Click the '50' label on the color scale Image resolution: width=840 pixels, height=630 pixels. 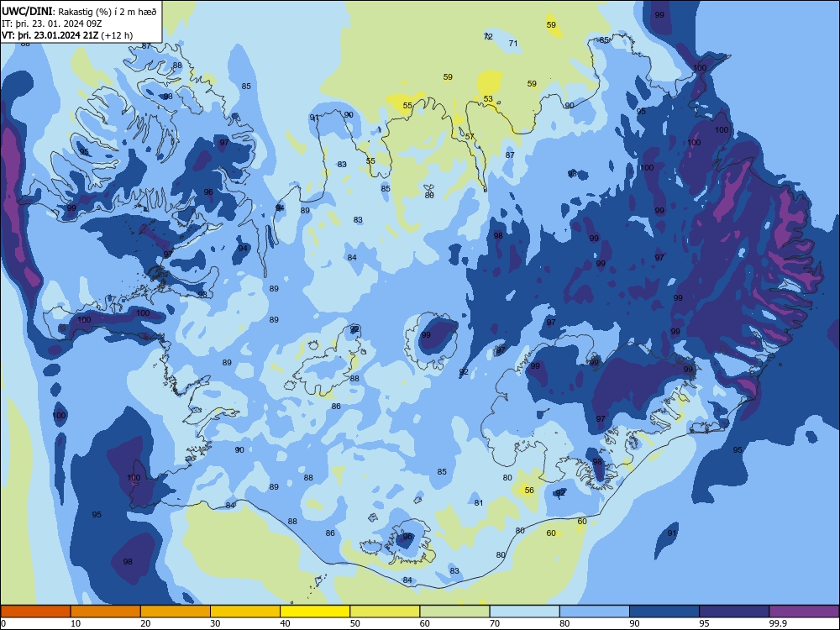click(355, 623)
